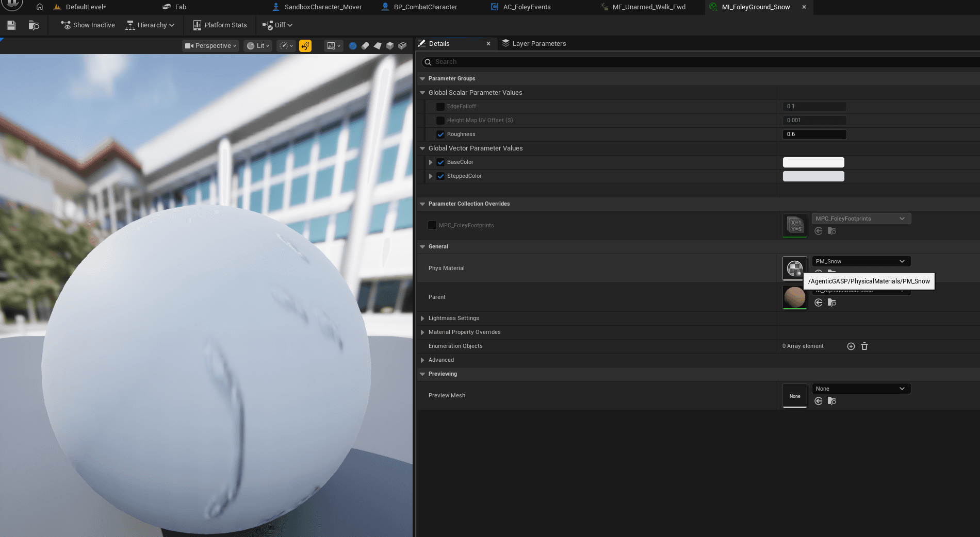The width and height of the screenshot is (980, 537).
Task: Expand the SteppedColor vector parameter
Action: tap(431, 176)
